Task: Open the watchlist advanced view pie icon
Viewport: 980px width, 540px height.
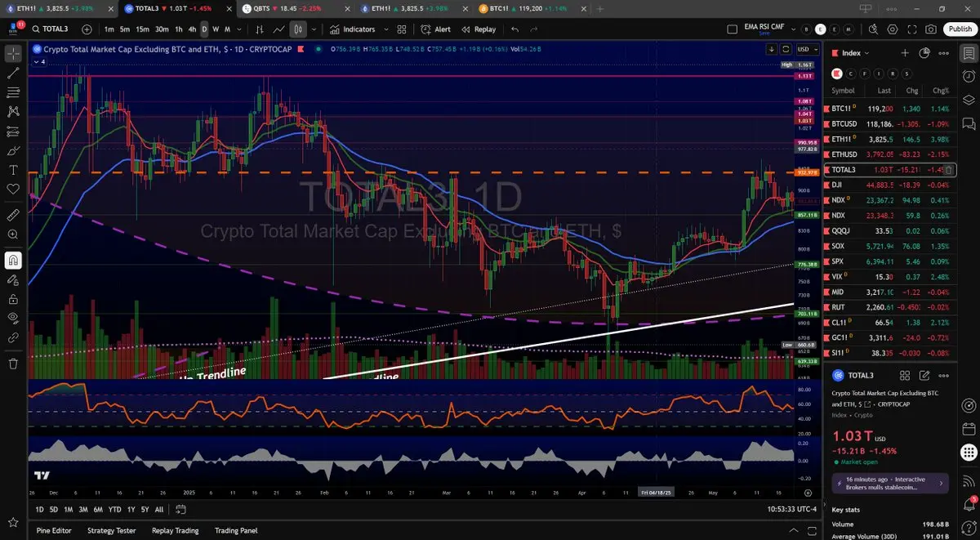Action: coord(924,52)
